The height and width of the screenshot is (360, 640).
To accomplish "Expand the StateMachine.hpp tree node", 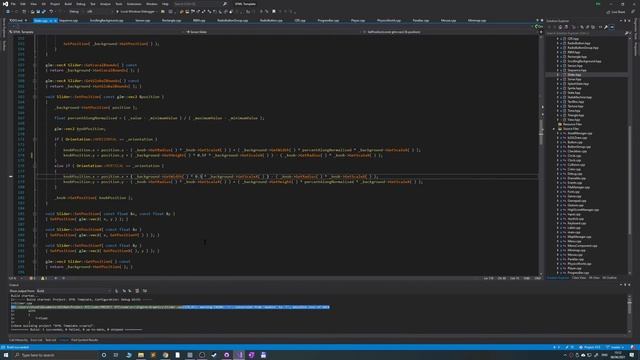I will pos(558,97).
